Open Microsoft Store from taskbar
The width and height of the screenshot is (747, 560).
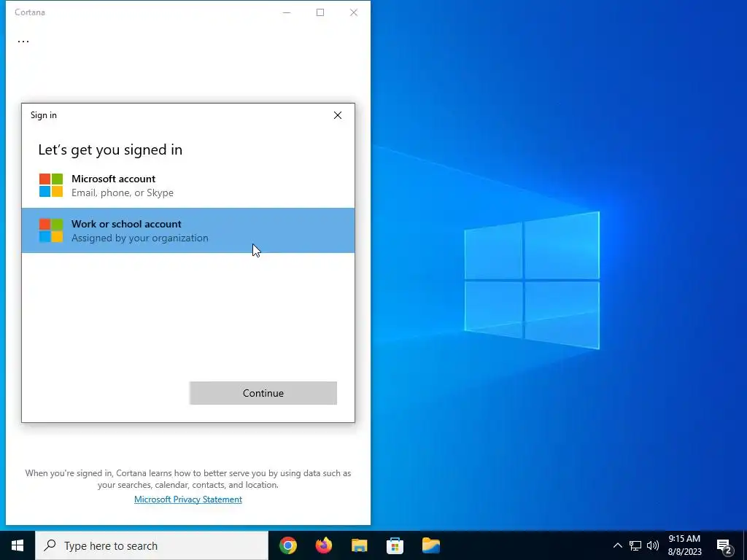395,545
